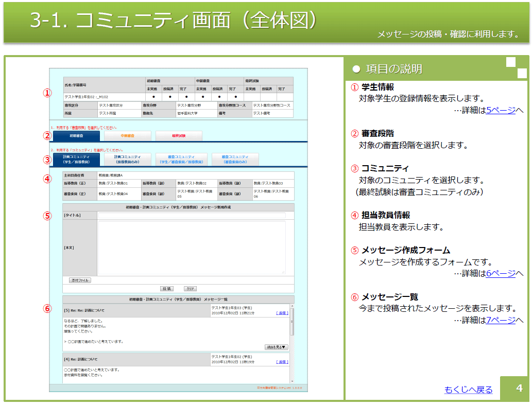532x405 pixels.
Task: Switch to the 最終試験 tab
Action: [x=179, y=136]
